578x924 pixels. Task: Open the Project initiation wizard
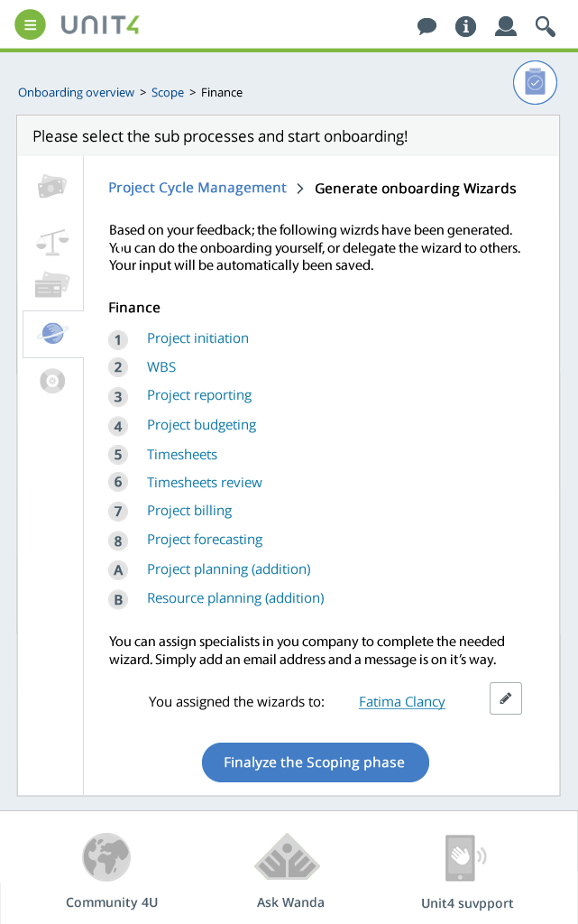(x=197, y=338)
